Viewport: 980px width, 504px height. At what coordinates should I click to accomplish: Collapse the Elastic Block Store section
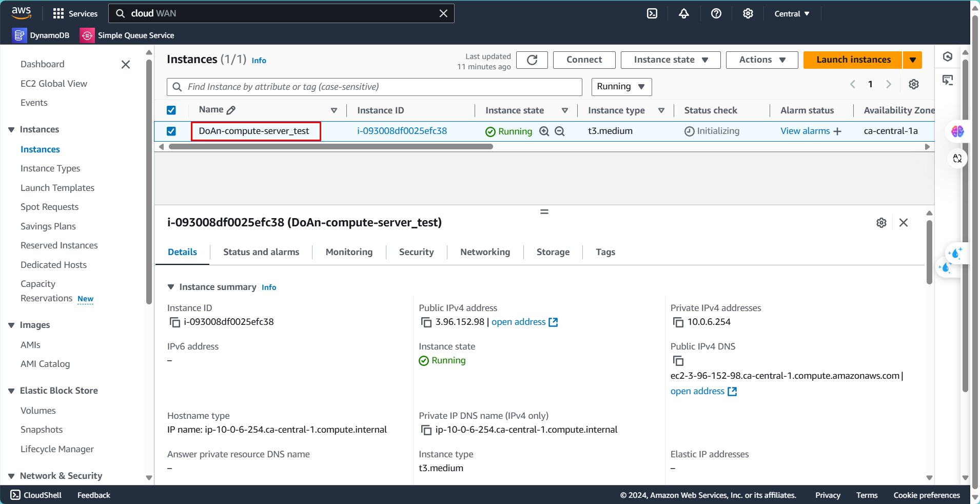coord(11,391)
